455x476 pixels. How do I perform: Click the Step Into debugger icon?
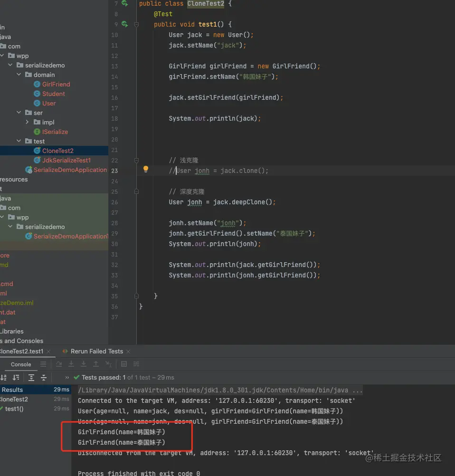coord(71,364)
